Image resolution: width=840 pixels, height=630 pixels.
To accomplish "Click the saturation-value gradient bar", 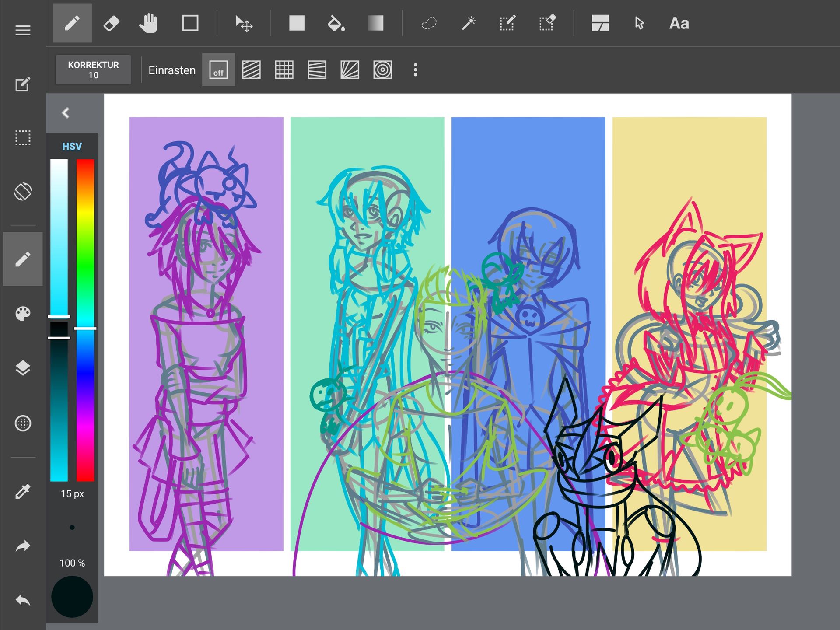I will pos(59,320).
